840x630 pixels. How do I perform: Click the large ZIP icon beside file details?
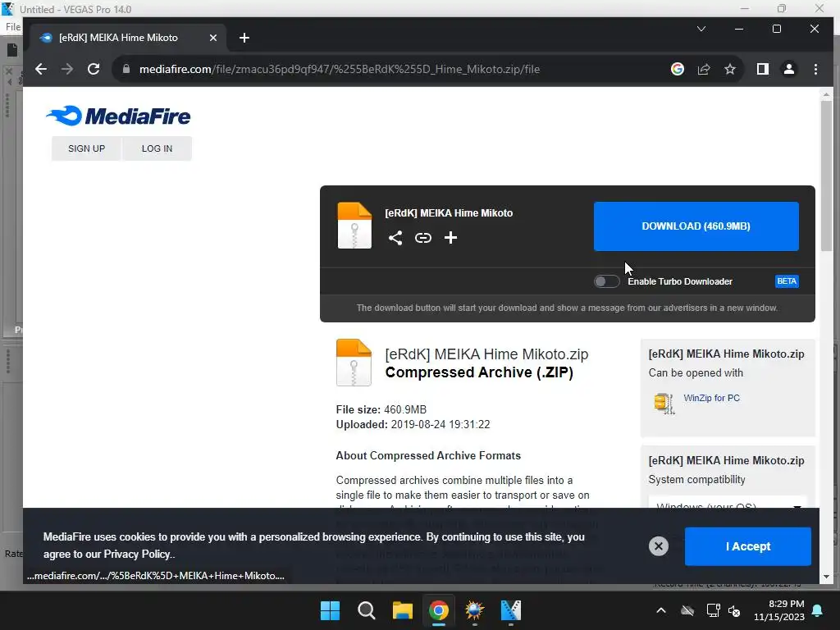point(354,363)
